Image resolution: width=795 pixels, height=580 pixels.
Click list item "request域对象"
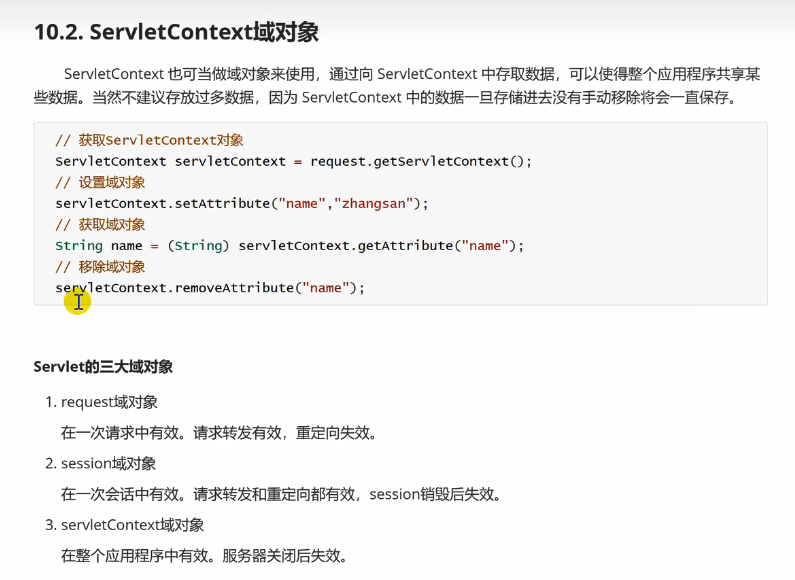109,402
